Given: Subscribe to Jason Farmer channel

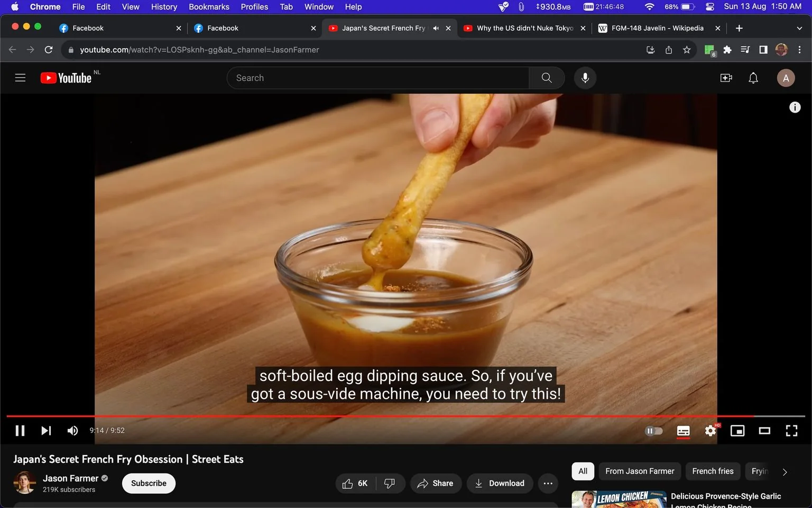Looking at the screenshot, I should click(x=149, y=483).
